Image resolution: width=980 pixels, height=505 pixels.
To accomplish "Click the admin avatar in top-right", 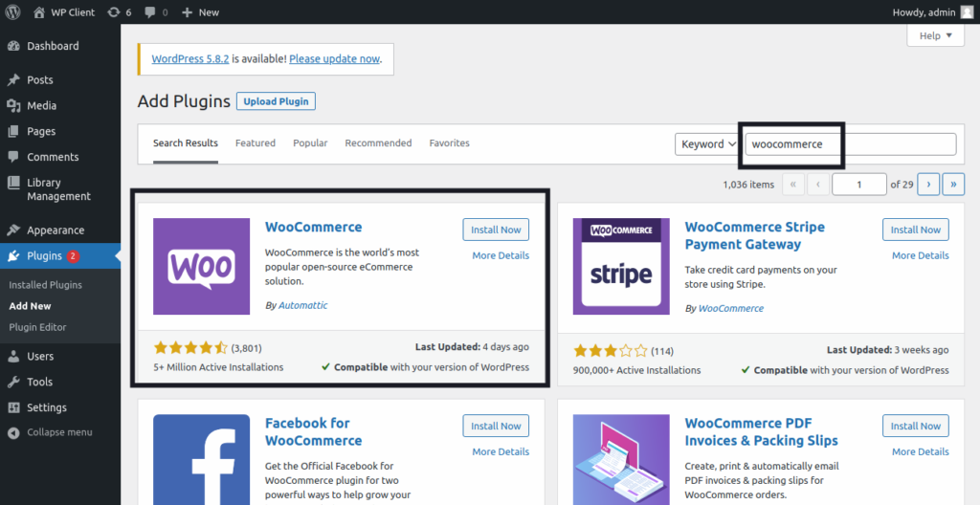I will pyautogui.click(x=967, y=11).
